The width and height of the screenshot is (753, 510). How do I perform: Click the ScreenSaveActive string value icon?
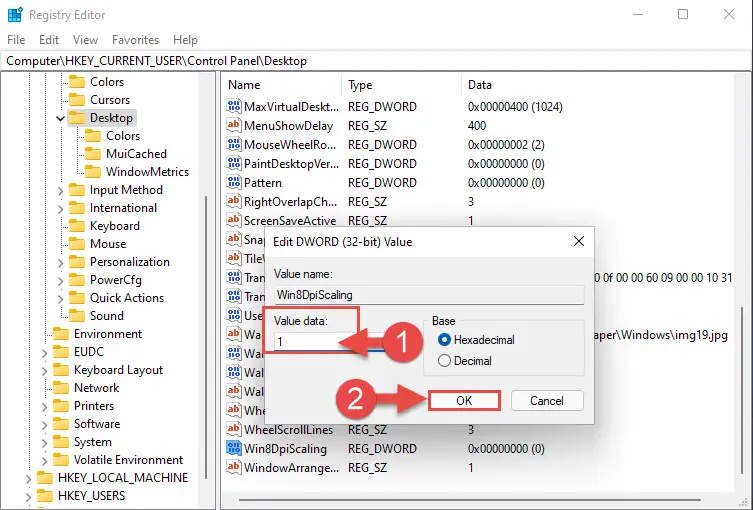[x=234, y=220]
